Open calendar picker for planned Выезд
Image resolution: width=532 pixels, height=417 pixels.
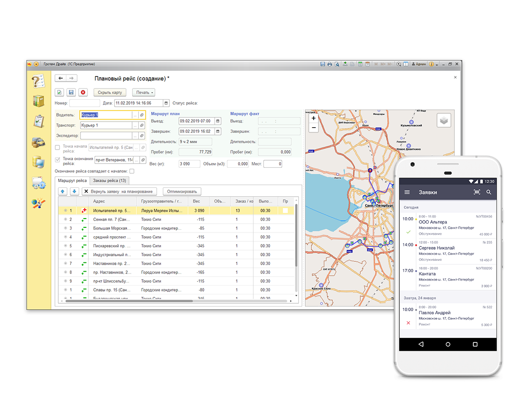pos(218,121)
